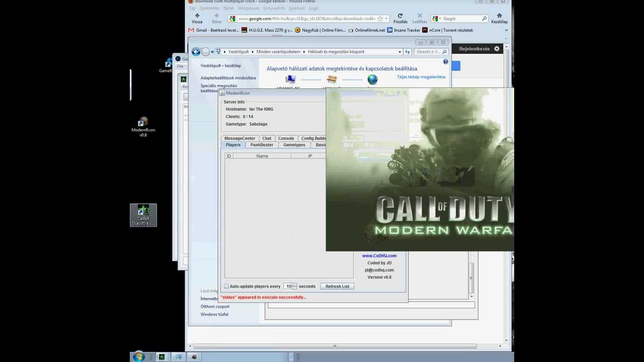This screenshot has width=644, height=362.
Task: Open the Nézet menu in Firefox
Action: [x=228, y=8]
